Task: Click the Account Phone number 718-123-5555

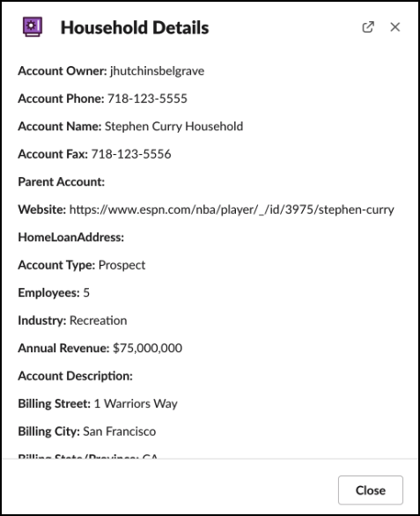Action: [147, 99]
